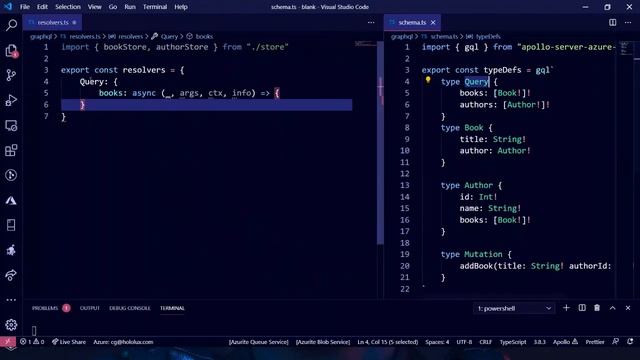Click the Azure account status entry

123,342
